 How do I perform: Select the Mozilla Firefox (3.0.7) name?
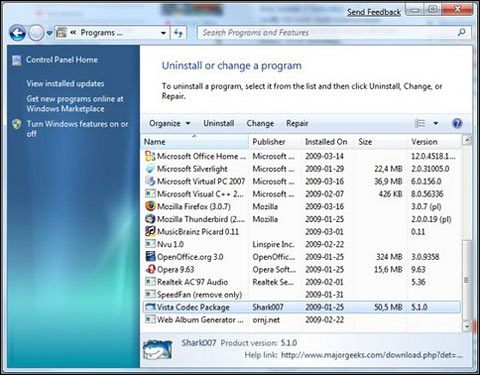194,207
